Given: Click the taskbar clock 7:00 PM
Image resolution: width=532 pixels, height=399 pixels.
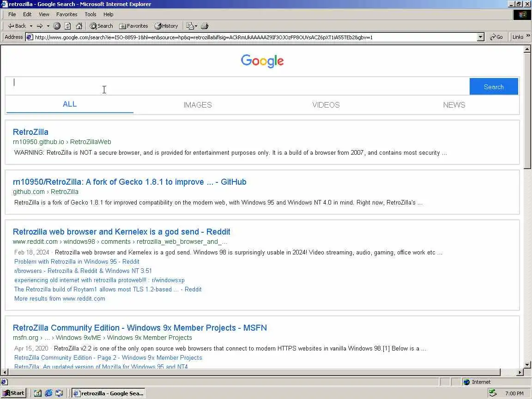Looking at the screenshot, I should pyautogui.click(x=514, y=393).
